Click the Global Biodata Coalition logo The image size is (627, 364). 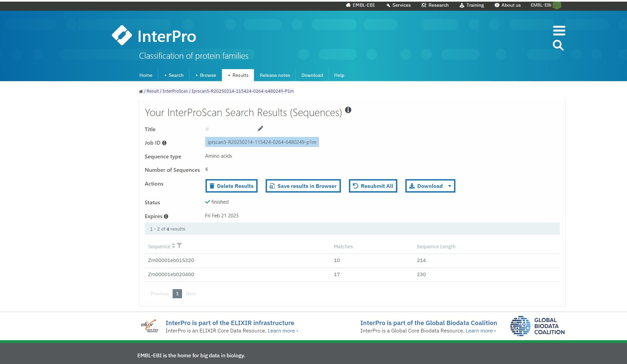click(x=537, y=326)
